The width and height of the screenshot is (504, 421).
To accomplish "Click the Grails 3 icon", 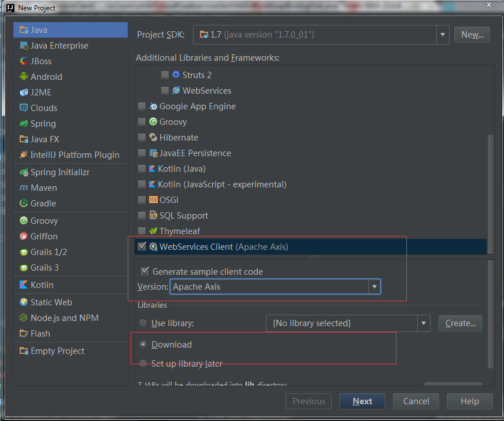I will tap(24, 268).
